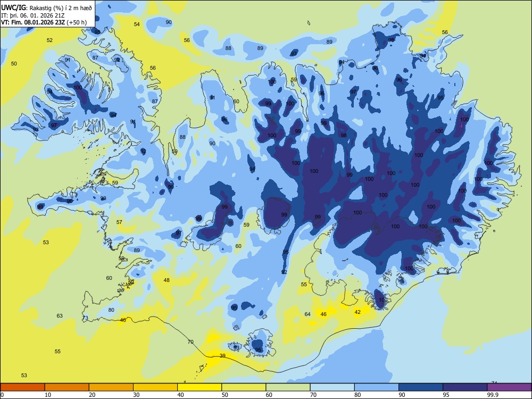532x399 pixels.
Task: Choose the light green 60–70 legend swatch
Action: [288, 387]
